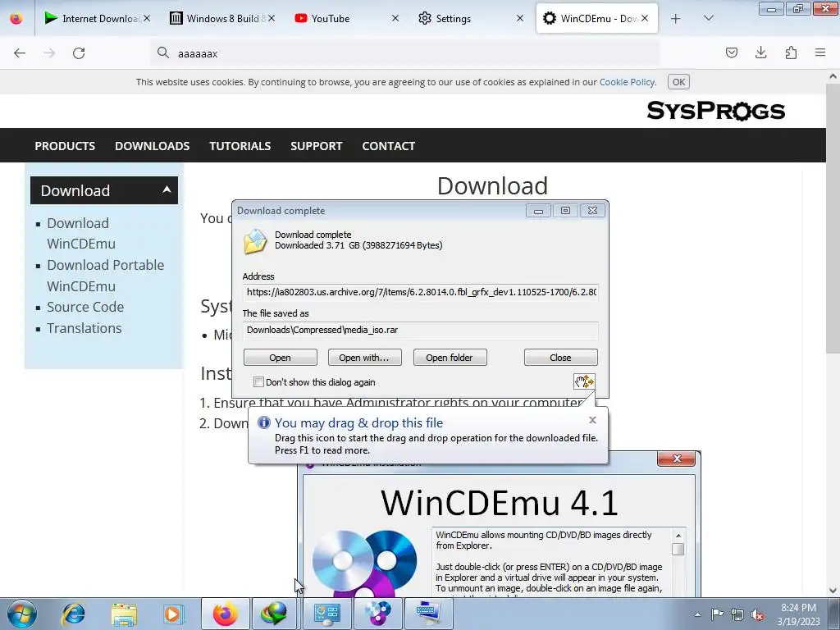Close the WinCDEmu installation screenshot window

677,459
